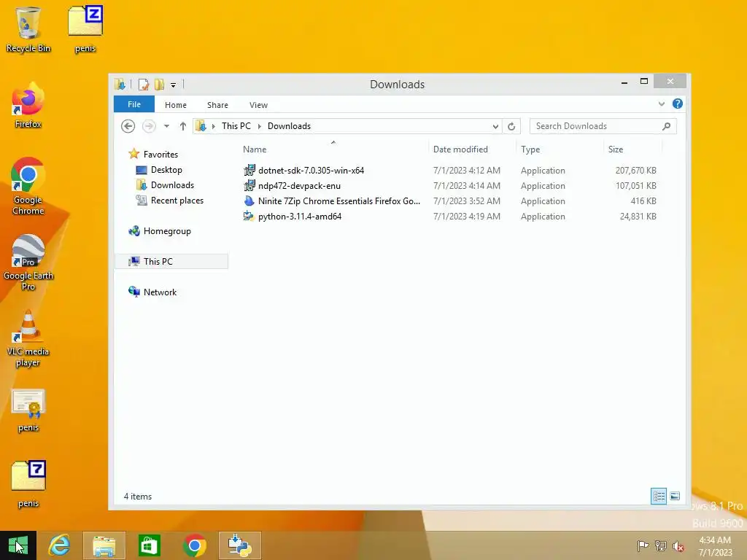
Task: Select Downloads in the navigation pane
Action: (x=172, y=184)
